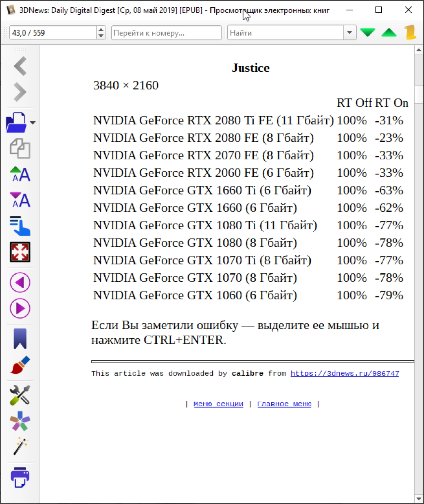Decrease the font size

pos(20,200)
